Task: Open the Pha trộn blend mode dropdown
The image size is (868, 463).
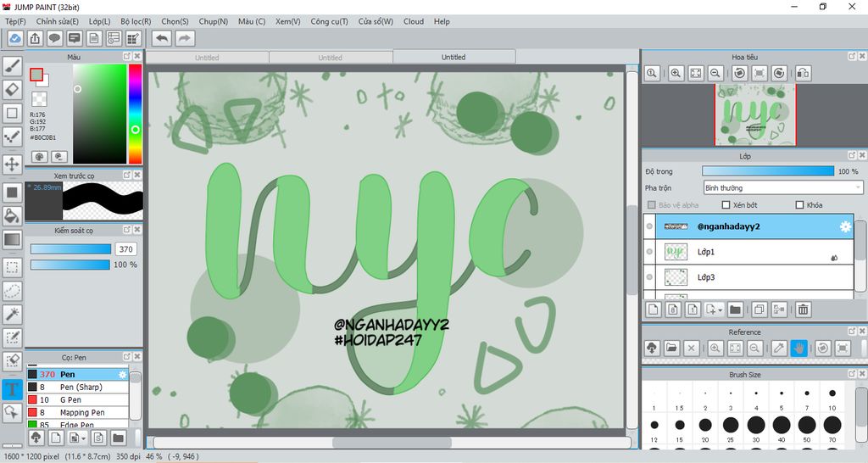Action: click(x=782, y=187)
